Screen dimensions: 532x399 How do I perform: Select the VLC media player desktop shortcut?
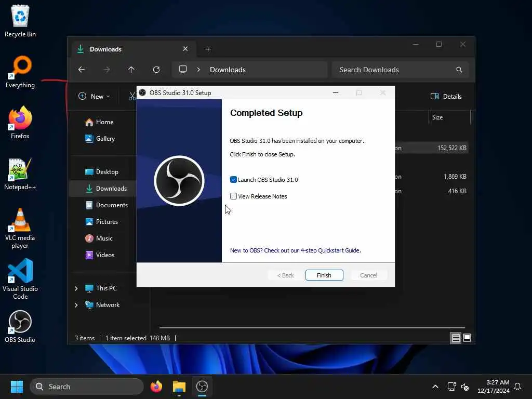click(x=20, y=229)
